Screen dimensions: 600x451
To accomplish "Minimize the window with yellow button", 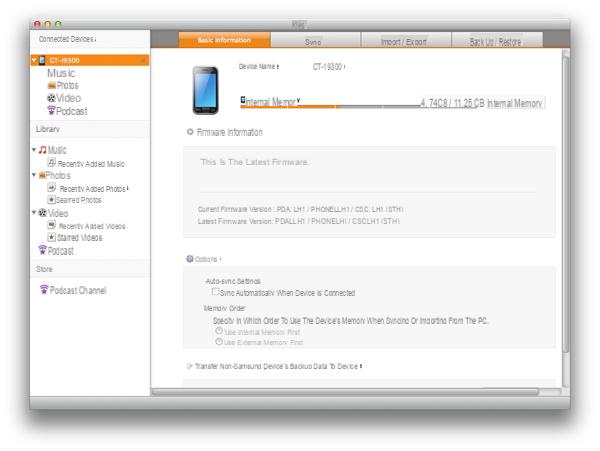I will [x=47, y=24].
